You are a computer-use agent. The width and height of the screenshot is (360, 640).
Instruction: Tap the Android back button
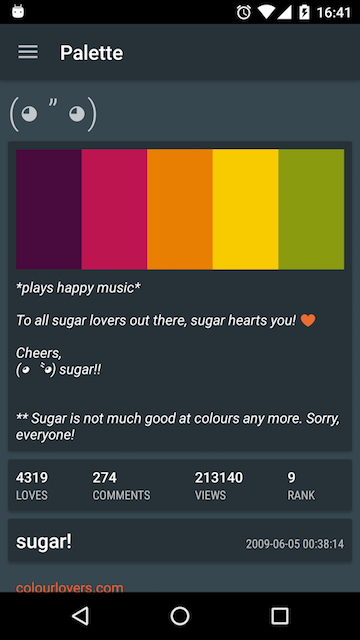click(80, 616)
